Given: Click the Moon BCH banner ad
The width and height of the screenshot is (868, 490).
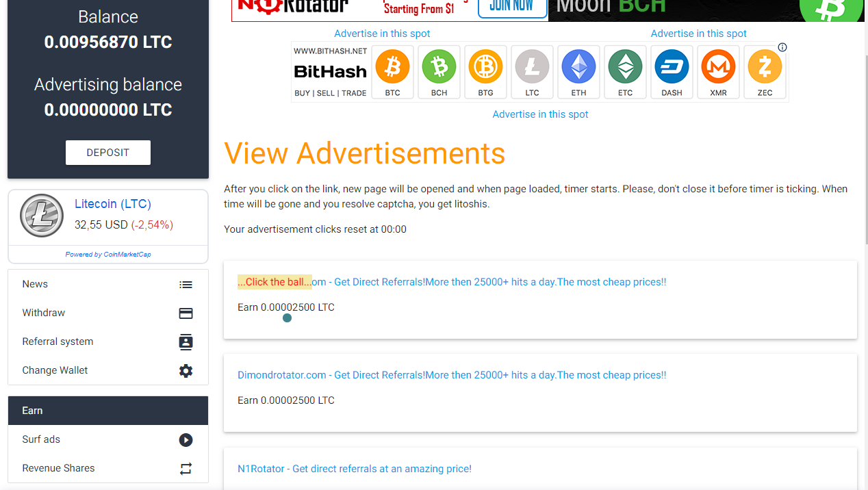Looking at the screenshot, I should point(706,10).
